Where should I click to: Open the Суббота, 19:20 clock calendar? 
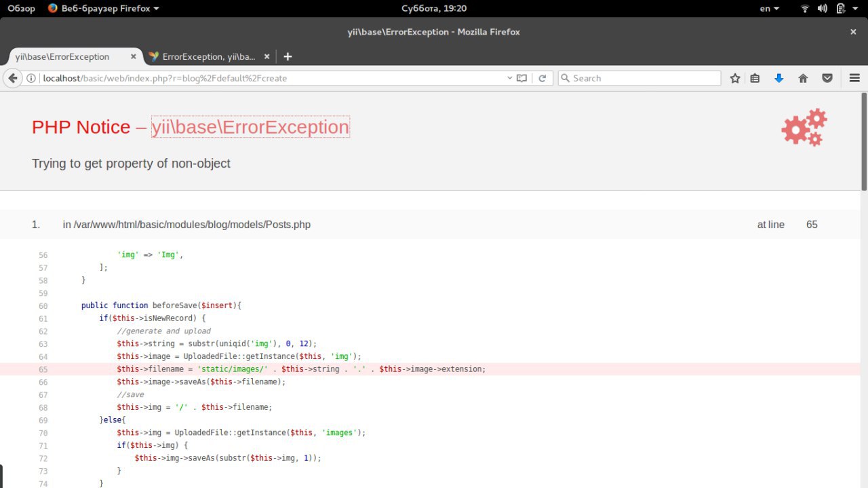pos(434,8)
